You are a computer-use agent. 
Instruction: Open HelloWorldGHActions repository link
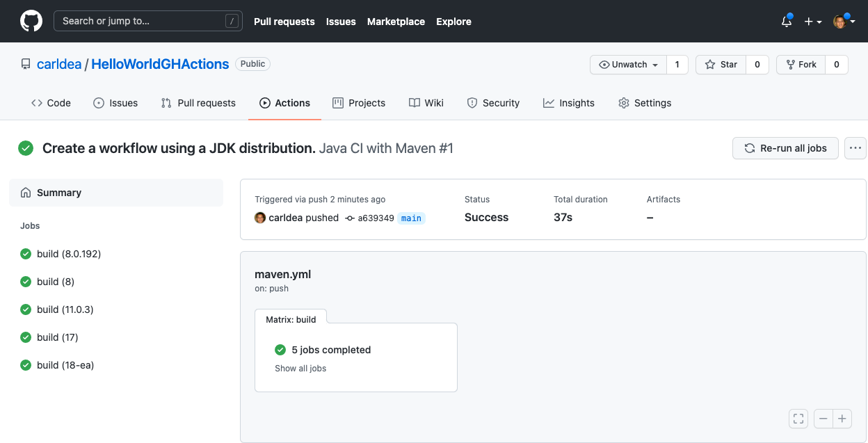coord(160,64)
